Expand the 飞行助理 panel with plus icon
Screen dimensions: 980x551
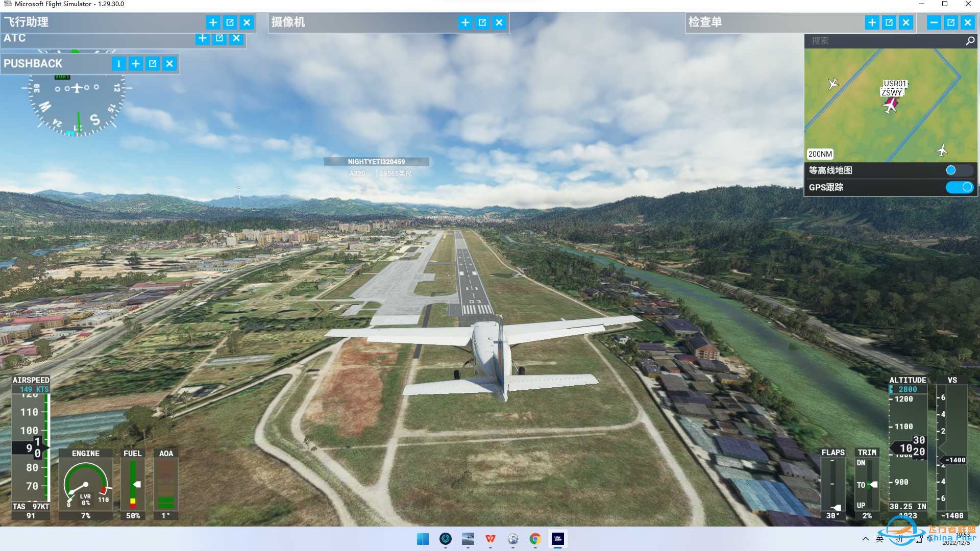coord(213,22)
